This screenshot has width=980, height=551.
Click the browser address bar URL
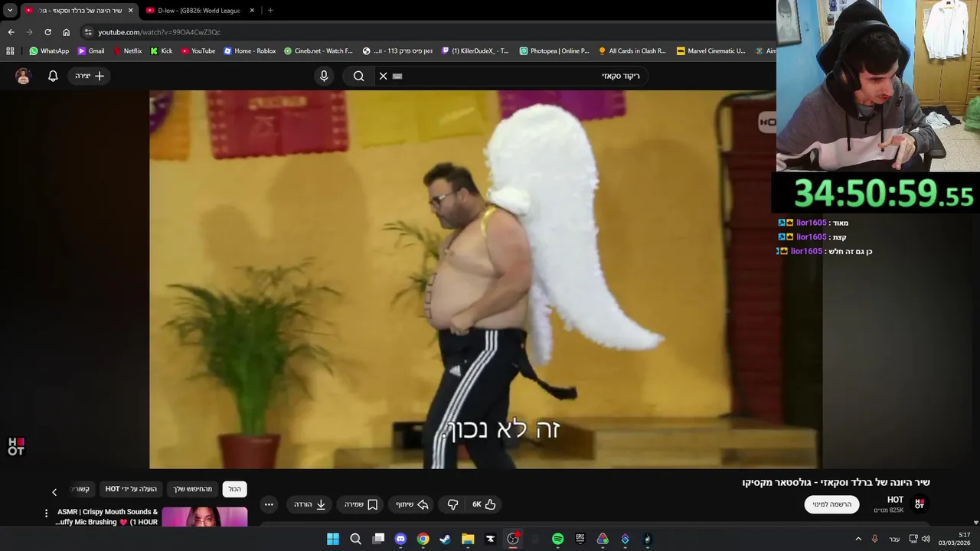pyautogui.click(x=159, y=32)
